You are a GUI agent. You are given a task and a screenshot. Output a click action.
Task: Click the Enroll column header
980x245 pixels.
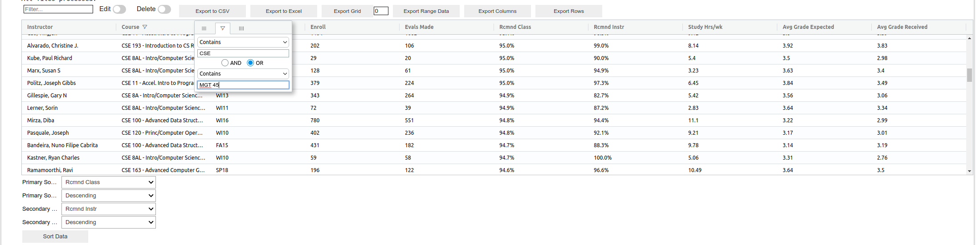tap(318, 27)
